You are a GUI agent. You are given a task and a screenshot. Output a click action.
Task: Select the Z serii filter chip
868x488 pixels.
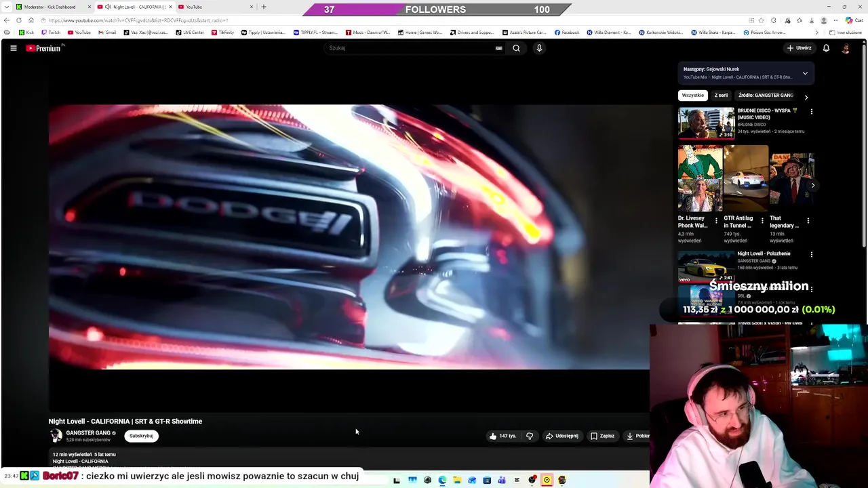(x=721, y=96)
